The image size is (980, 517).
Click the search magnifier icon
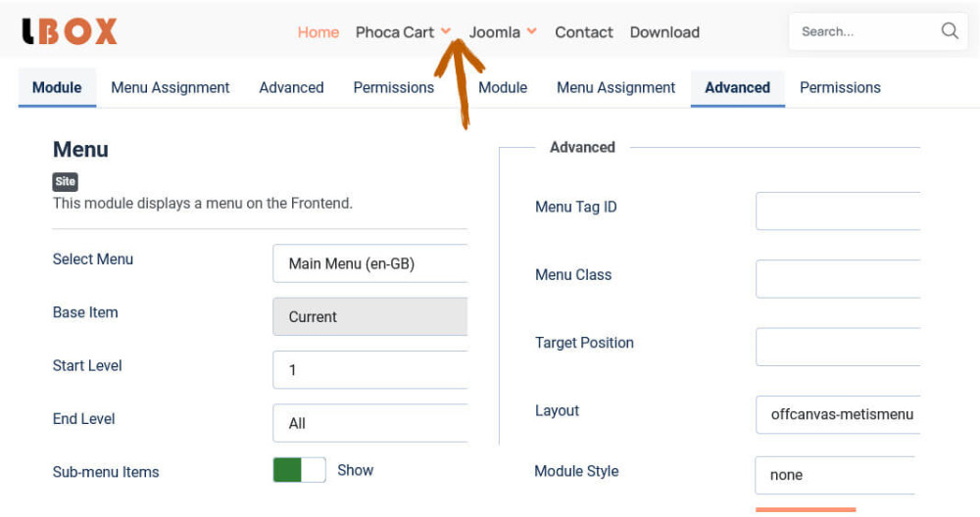tap(949, 31)
